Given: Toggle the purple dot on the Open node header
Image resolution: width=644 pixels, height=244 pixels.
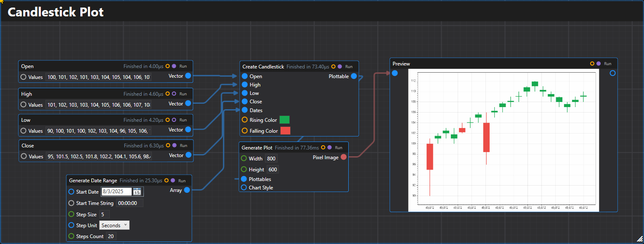Looking at the screenshot, I should click(174, 66).
